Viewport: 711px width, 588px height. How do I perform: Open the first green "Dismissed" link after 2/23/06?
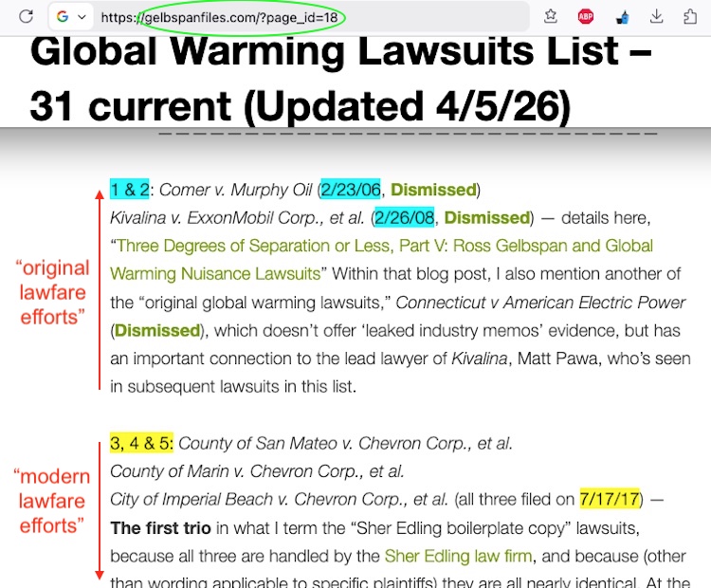pyautogui.click(x=433, y=189)
